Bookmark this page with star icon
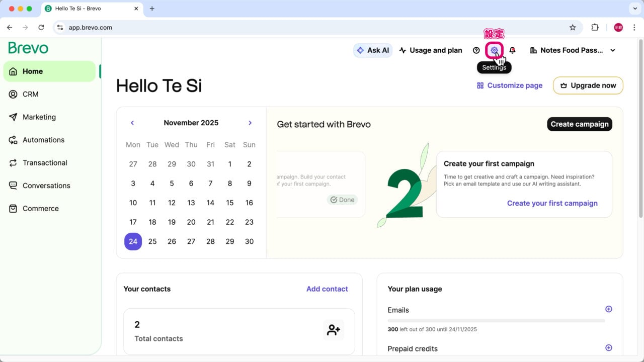The width and height of the screenshot is (644, 362). (x=573, y=28)
